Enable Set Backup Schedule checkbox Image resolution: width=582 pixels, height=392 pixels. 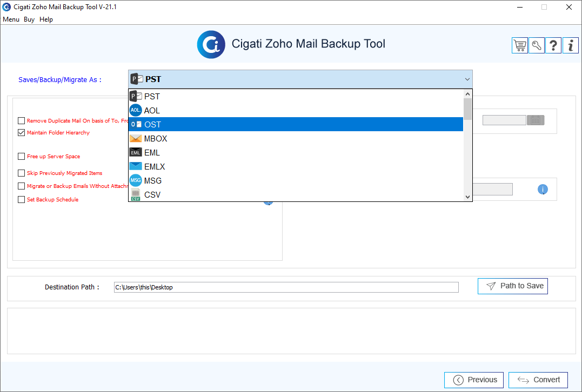point(22,199)
